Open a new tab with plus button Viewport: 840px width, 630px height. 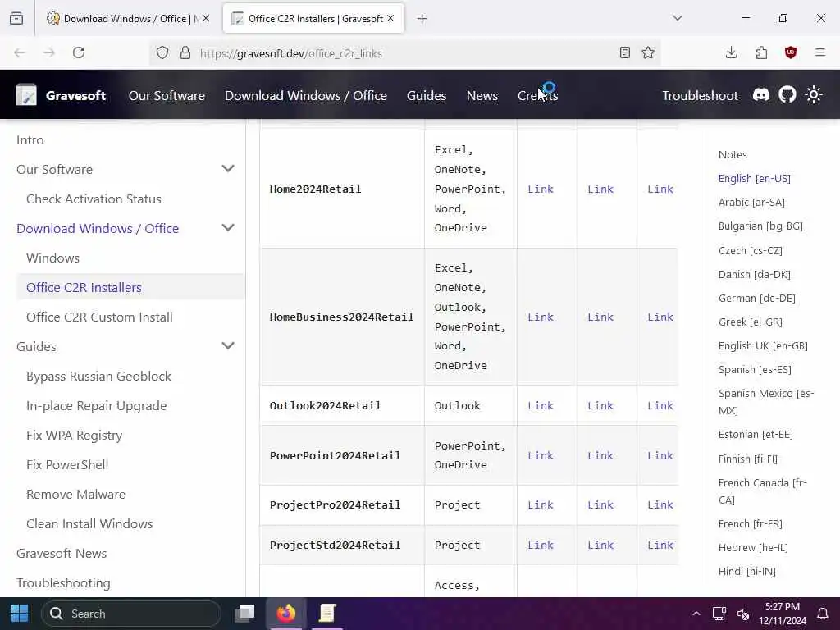click(x=422, y=19)
